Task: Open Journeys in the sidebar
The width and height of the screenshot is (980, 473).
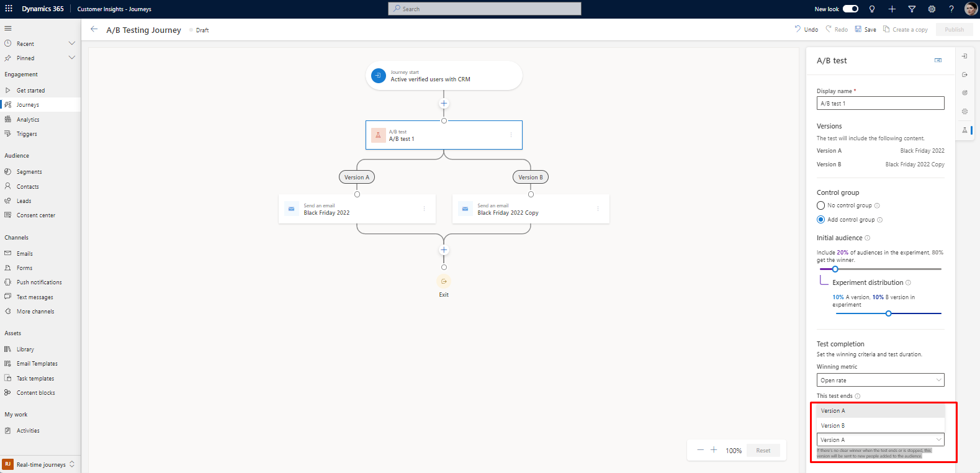Action: click(x=40, y=105)
